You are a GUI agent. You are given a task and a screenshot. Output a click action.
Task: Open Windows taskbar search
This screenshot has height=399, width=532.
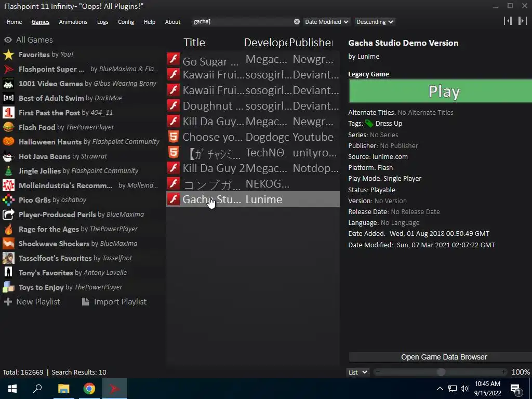pos(37,389)
